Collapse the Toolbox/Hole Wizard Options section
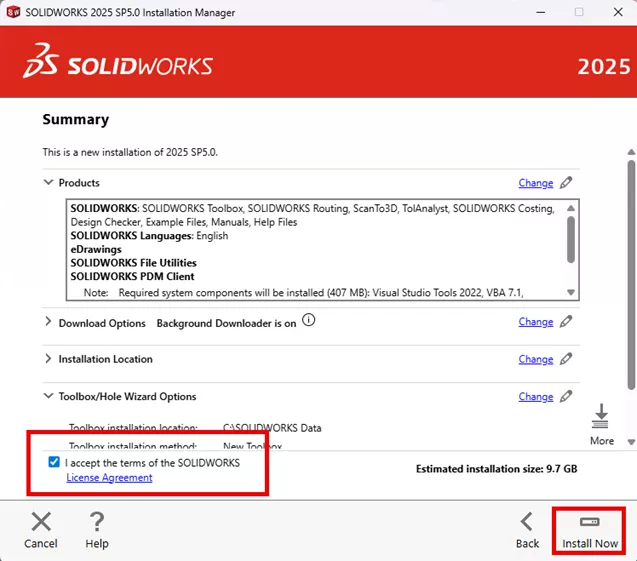 [48, 396]
